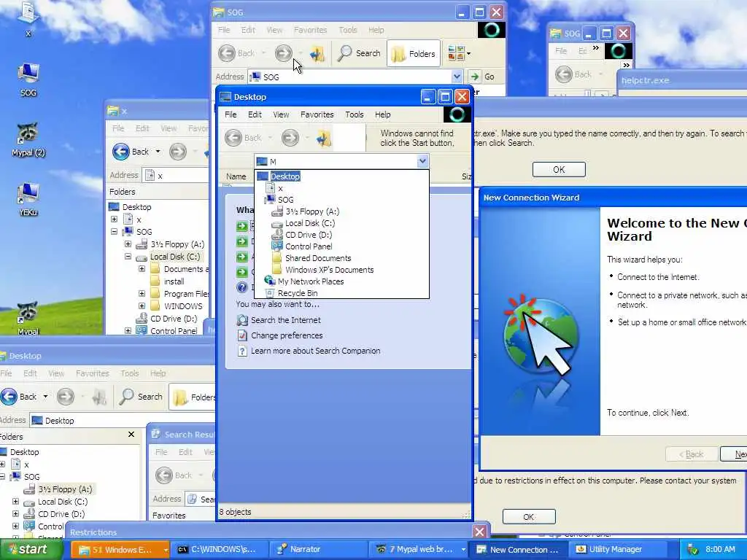Viewport: 747px width, 560px height.
Task: Select My Network Places in dropdown list
Action: [x=311, y=281]
